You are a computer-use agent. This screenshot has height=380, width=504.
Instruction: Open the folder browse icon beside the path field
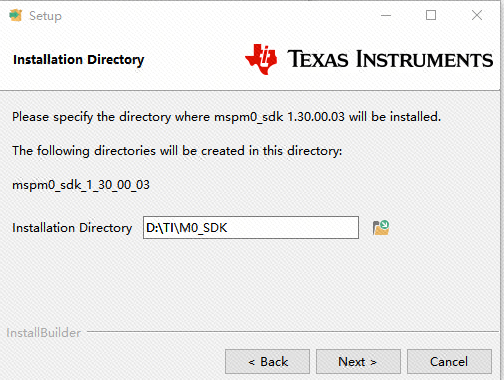(x=381, y=228)
